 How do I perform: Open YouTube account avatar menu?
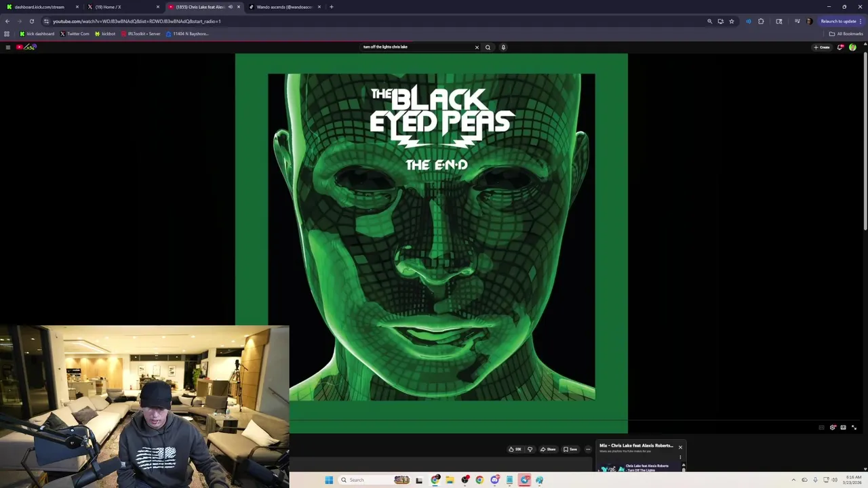852,47
